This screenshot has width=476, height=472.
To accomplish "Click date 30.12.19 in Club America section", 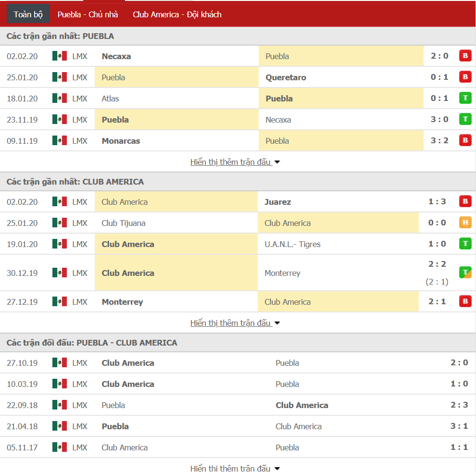I will [22, 273].
